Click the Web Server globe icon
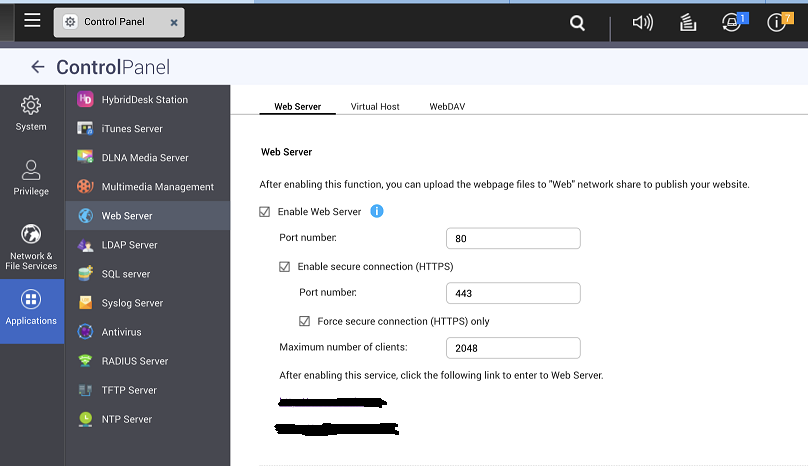 click(x=85, y=215)
